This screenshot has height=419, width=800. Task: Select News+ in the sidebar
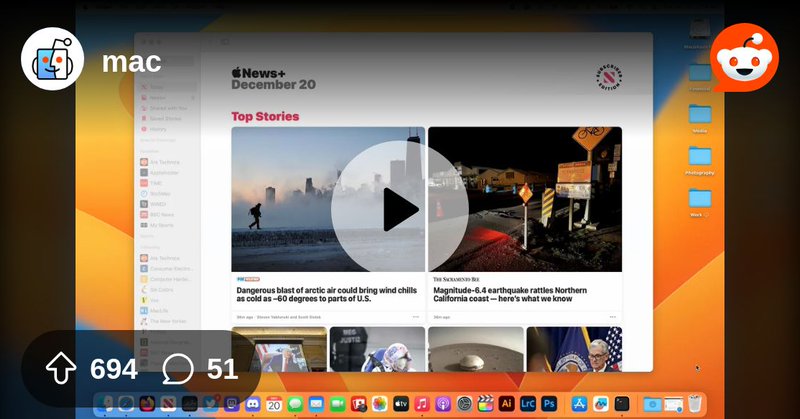click(168, 97)
